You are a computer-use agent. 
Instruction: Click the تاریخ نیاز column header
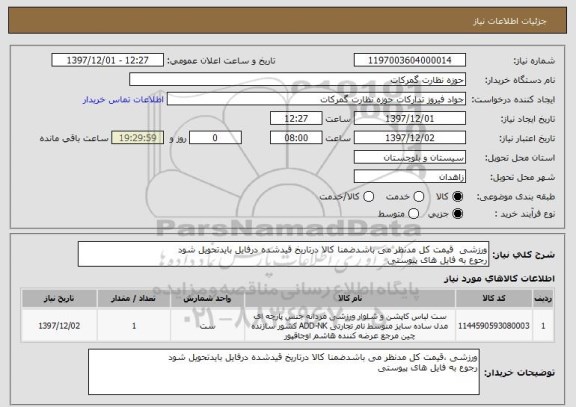pyautogui.click(x=59, y=298)
